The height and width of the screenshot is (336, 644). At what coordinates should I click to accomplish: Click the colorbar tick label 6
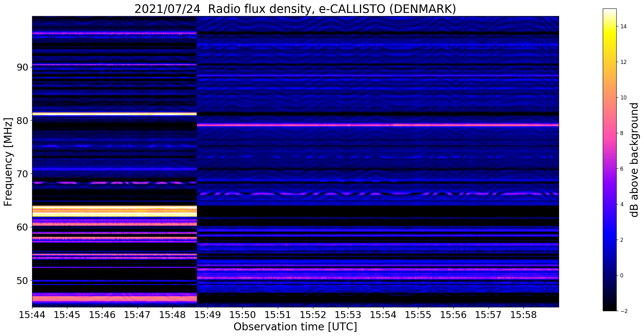point(622,169)
